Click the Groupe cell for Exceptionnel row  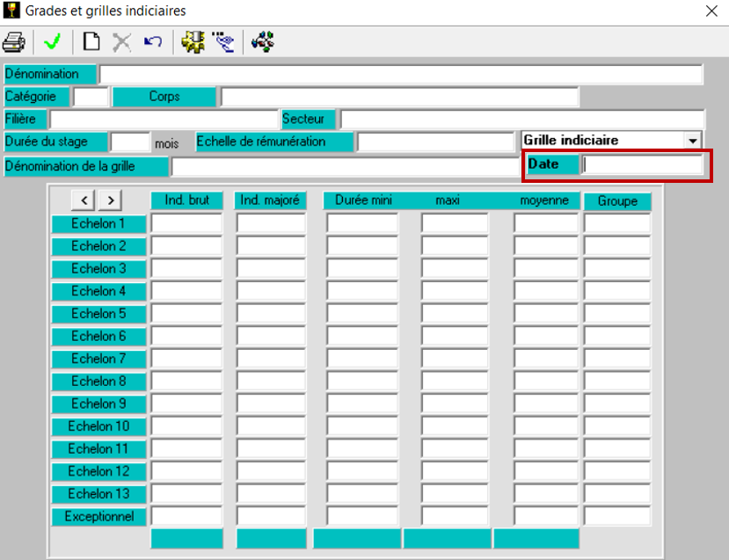[x=616, y=516]
